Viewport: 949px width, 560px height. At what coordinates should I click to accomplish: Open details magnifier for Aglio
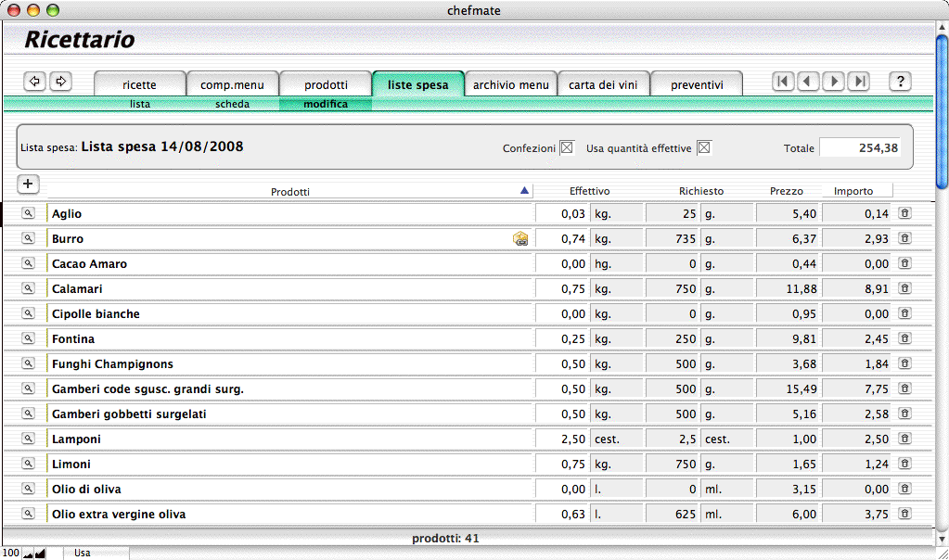point(28,213)
